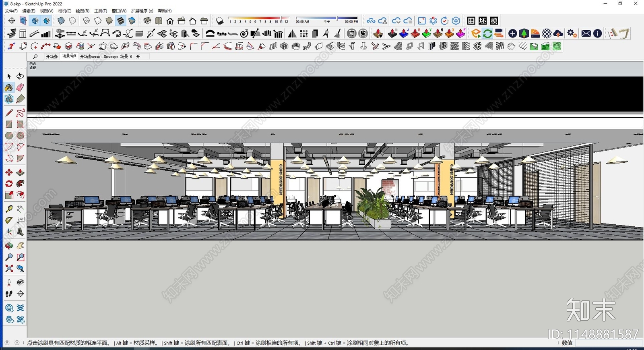Select the Protractor tool
644x350 pixels.
pyautogui.click(x=9, y=220)
